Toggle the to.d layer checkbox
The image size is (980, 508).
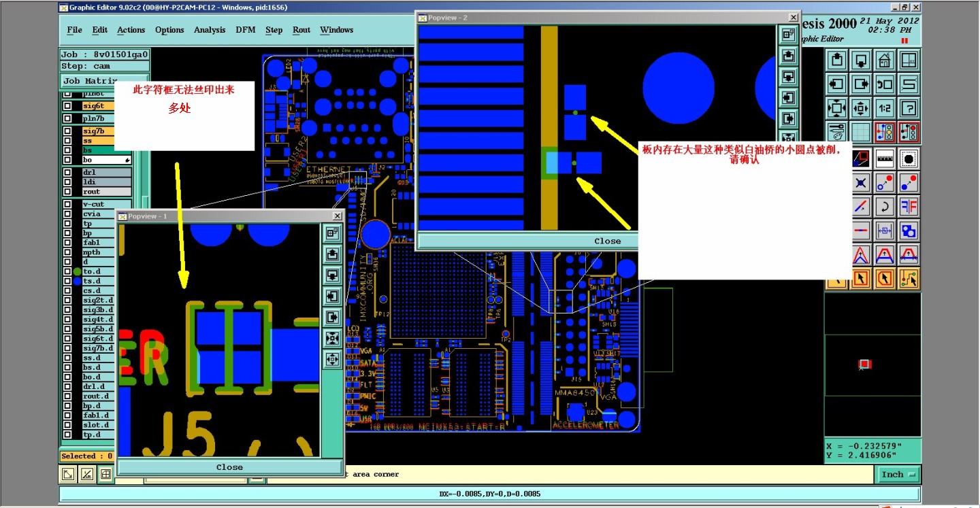tap(67, 271)
